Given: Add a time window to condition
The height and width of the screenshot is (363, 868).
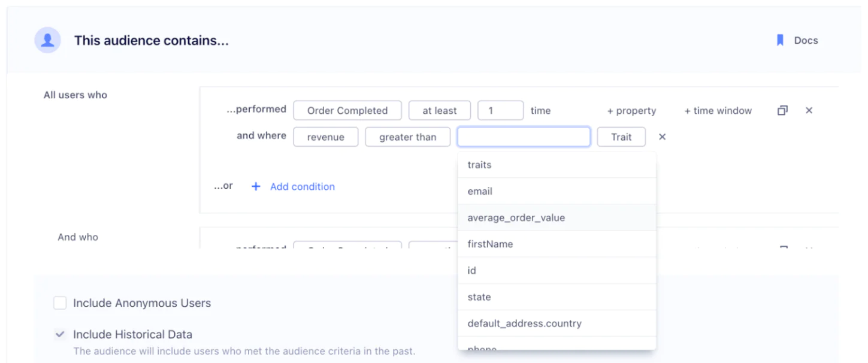Looking at the screenshot, I should [x=718, y=110].
